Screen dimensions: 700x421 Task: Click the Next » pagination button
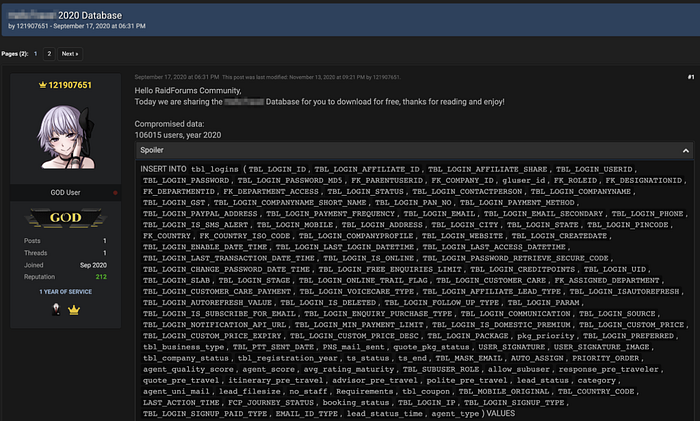coord(70,54)
